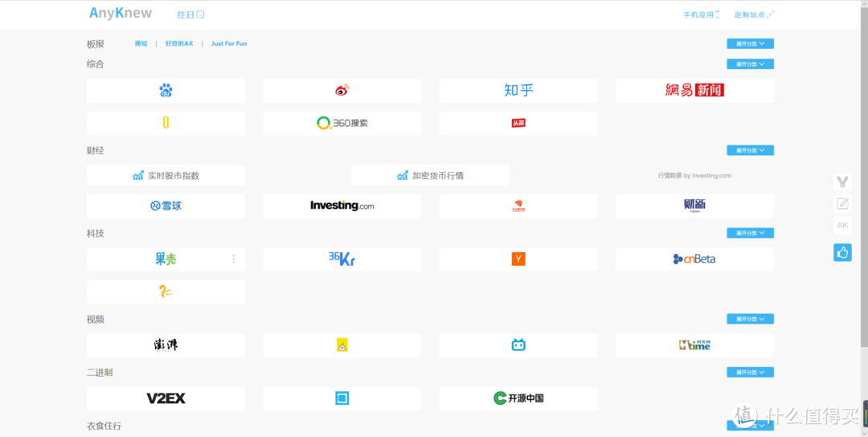Open the Investing.com site card

coord(342,206)
